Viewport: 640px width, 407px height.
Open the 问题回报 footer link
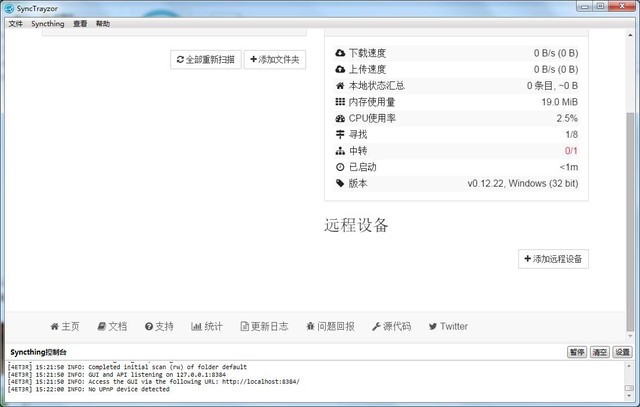click(x=330, y=327)
